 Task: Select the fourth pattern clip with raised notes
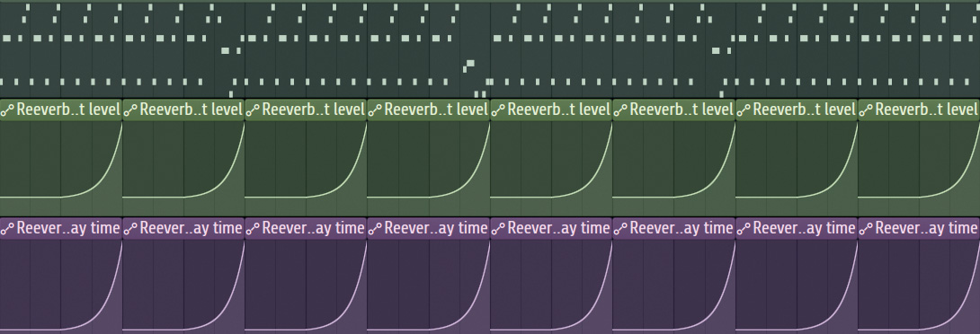pos(429,50)
